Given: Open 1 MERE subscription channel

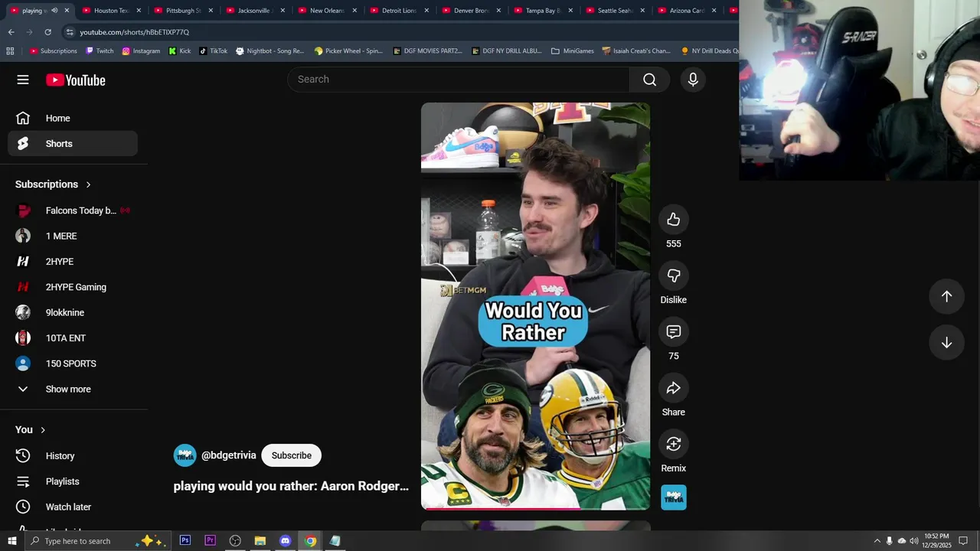Looking at the screenshot, I should (73, 236).
